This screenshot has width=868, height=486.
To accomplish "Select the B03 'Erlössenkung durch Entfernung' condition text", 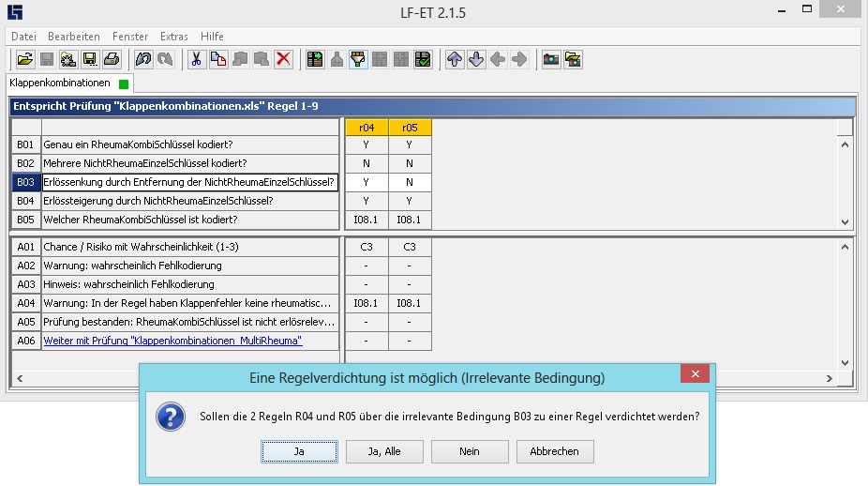I will point(190,182).
